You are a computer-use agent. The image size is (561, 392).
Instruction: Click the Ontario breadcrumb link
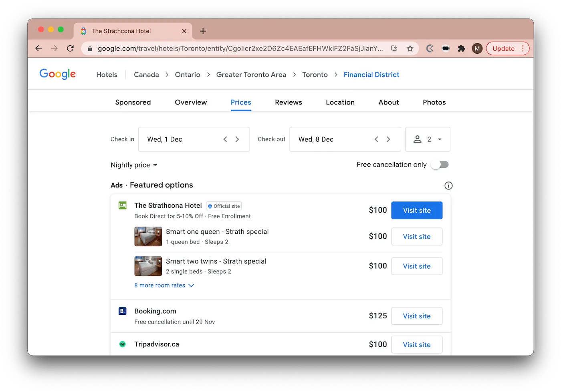point(188,74)
